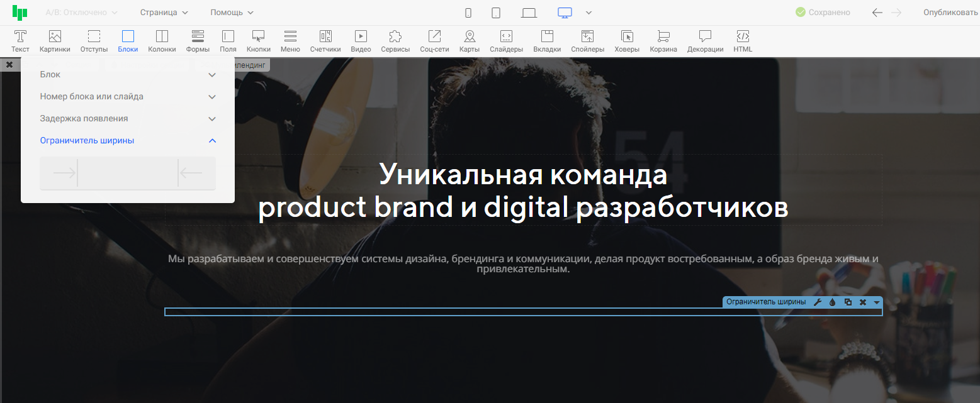Click the Опубликовать button
This screenshot has height=403, width=980.
click(x=950, y=13)
